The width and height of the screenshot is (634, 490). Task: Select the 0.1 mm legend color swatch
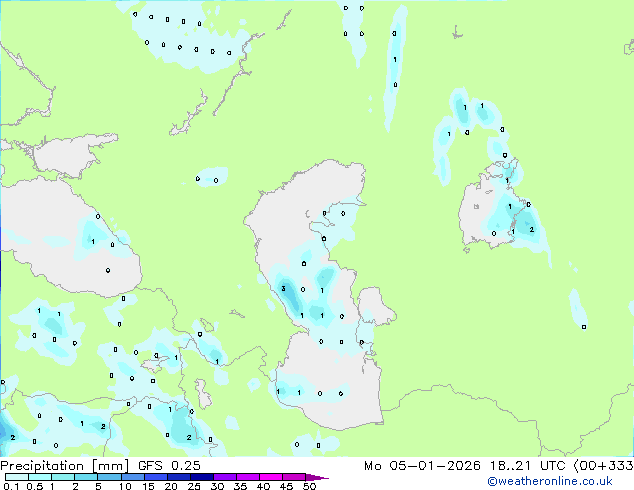pyautogui.click(x=17, y=477)
